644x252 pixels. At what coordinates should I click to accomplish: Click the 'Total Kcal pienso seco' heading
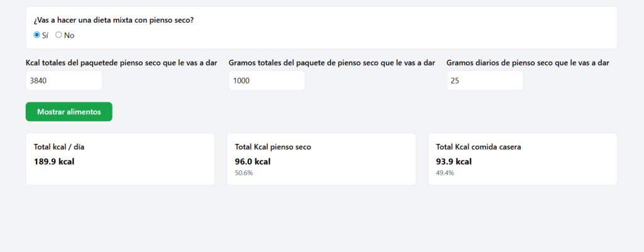click(x=273, y=147)
